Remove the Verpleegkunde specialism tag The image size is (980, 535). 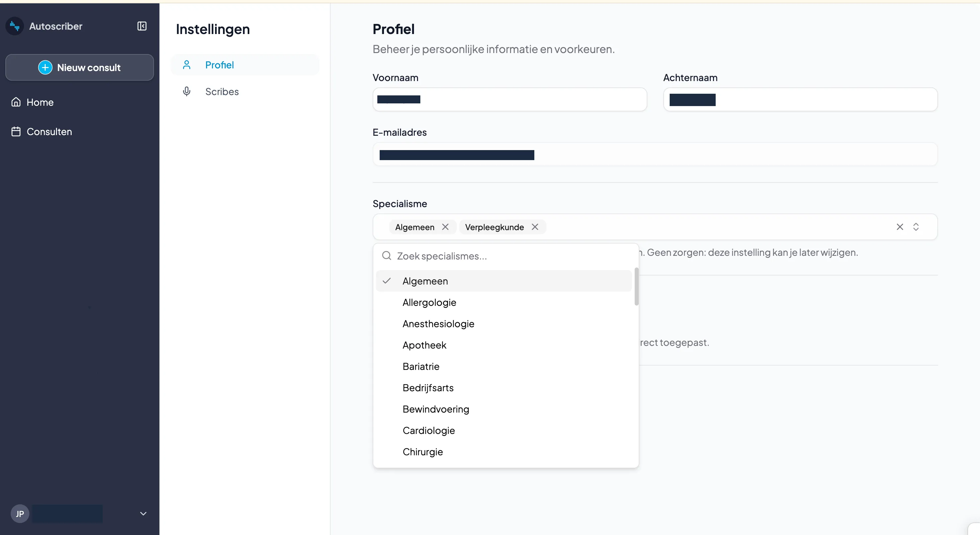click(535, 227)
